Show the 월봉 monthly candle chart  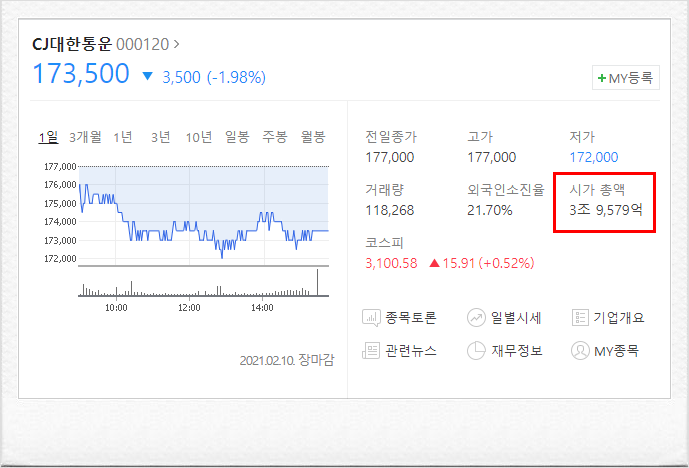coord(313,137)
